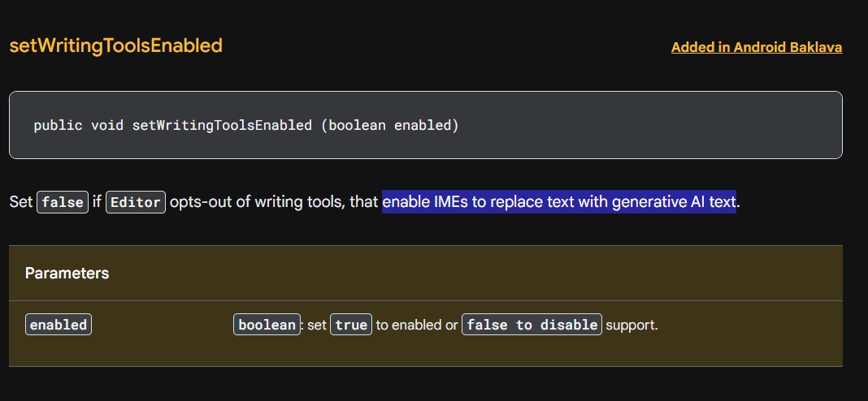Image resolution: width=868 pixels, height=401 pixels.
Task: Click the 'boolean' type chip in parameters
Action: pyautogui.click(x=267, y=325)
